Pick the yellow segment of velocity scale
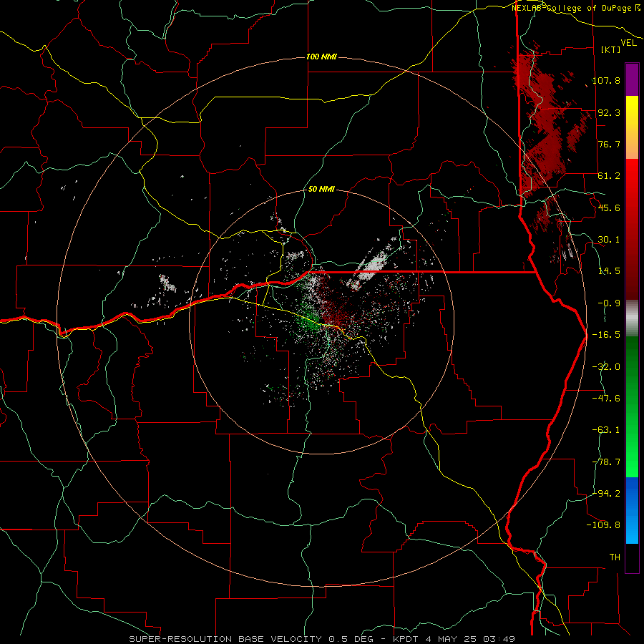The image size is (644, 644). click(x=632, y=127)
